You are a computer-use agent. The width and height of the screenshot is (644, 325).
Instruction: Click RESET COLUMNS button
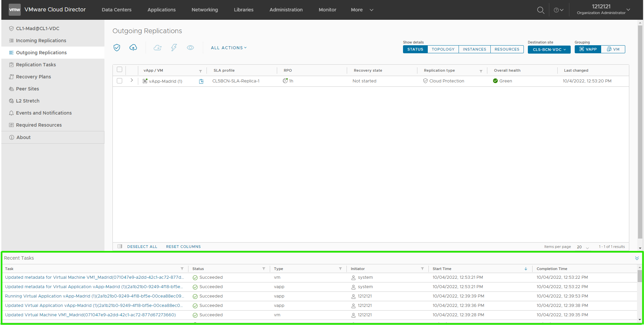pyautogui.click(x=183, y=247)
